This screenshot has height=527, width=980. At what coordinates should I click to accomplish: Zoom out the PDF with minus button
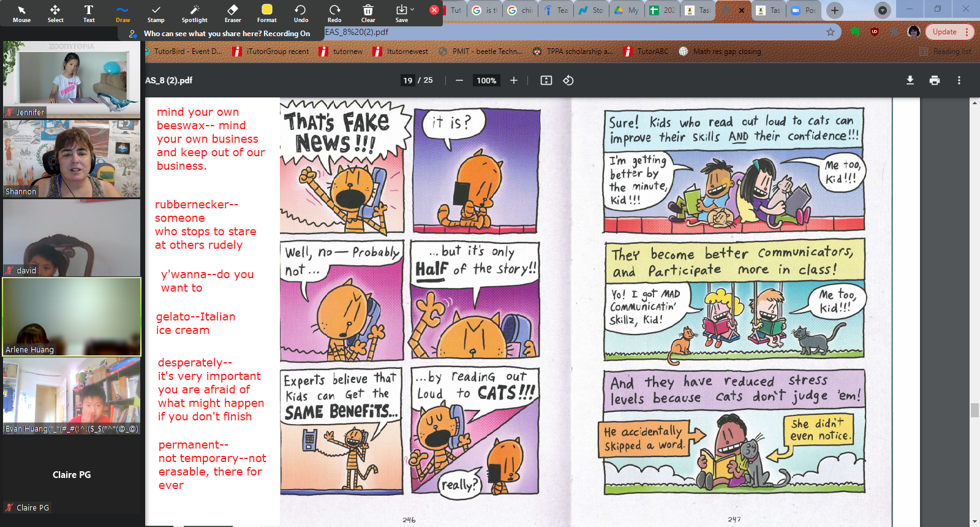coord(459,80)
